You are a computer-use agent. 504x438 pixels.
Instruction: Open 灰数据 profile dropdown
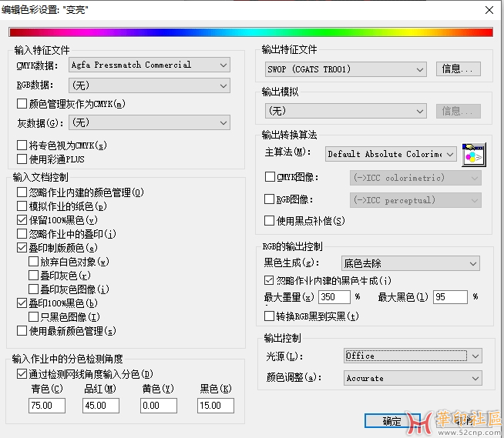(150, 122)
